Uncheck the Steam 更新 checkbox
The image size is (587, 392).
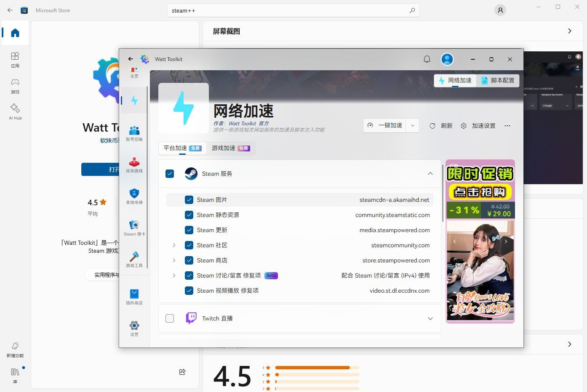pos(189,230)
